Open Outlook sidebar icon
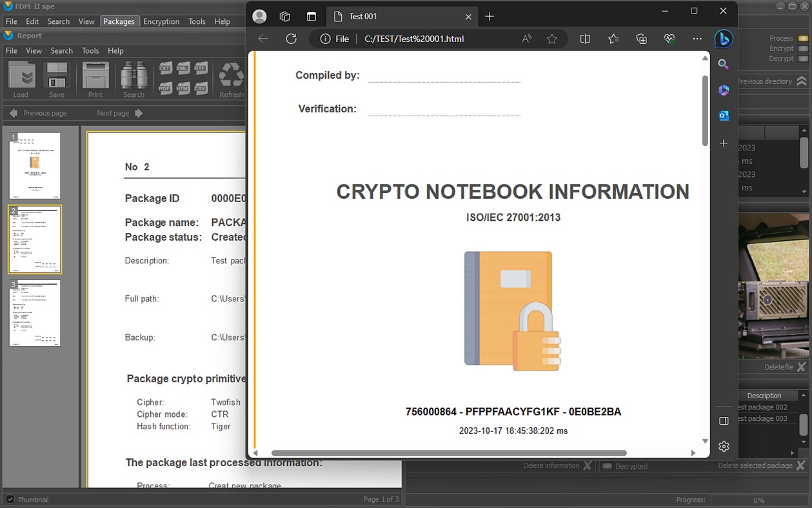Viewport: 812px width, 508px height. 724,116
